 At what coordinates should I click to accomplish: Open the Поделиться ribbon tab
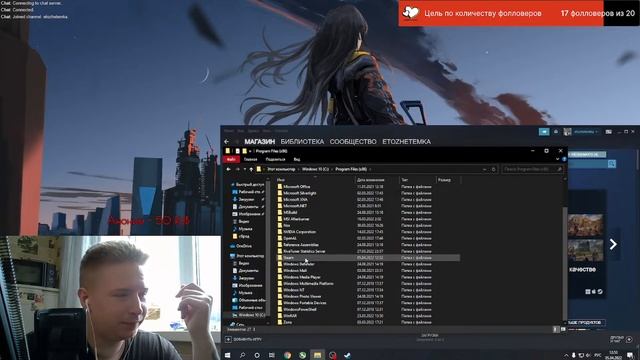[275, 159]
